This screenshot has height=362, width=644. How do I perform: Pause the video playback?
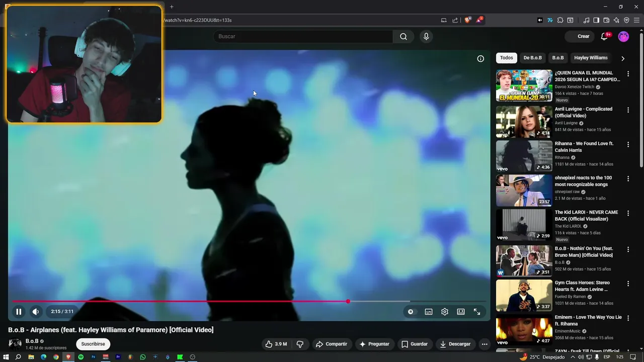pyautogui.click(x=19, y=312)
